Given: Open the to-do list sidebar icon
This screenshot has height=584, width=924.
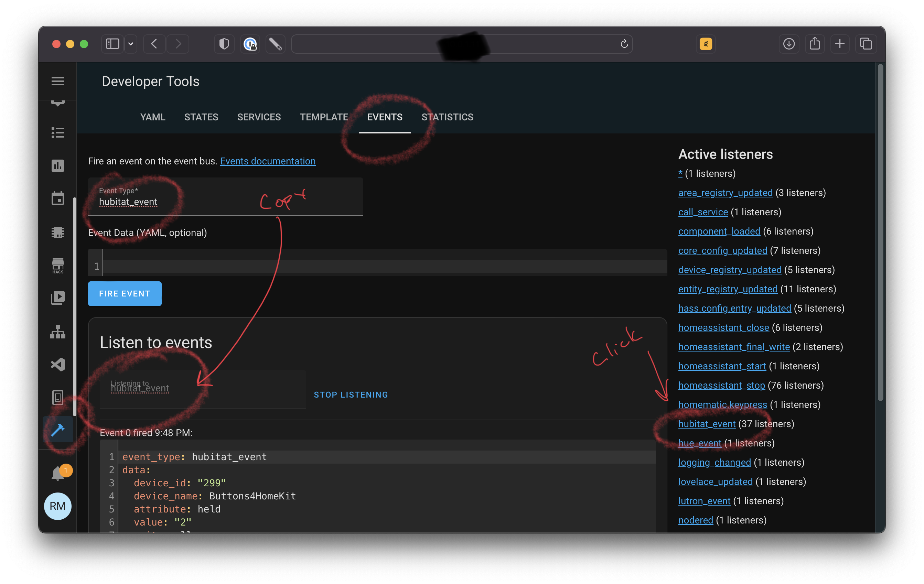Looking at the screenshot, I should [57, 133].
